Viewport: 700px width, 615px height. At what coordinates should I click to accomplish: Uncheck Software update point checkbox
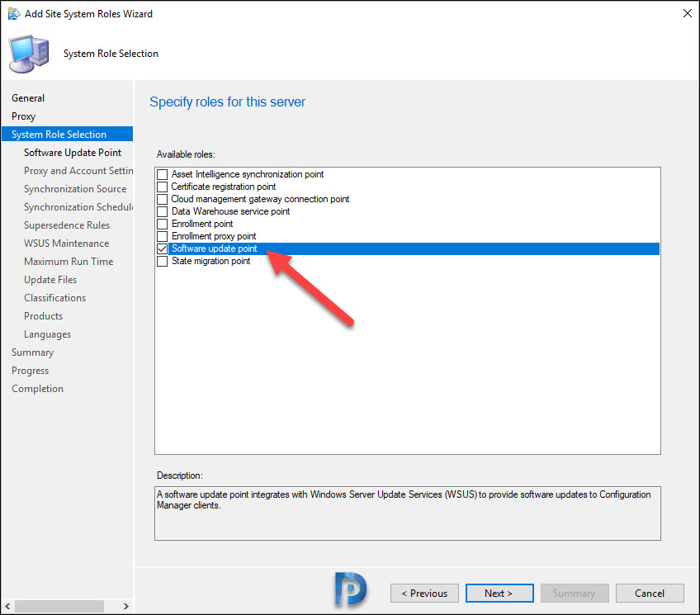tap(163, 248)
